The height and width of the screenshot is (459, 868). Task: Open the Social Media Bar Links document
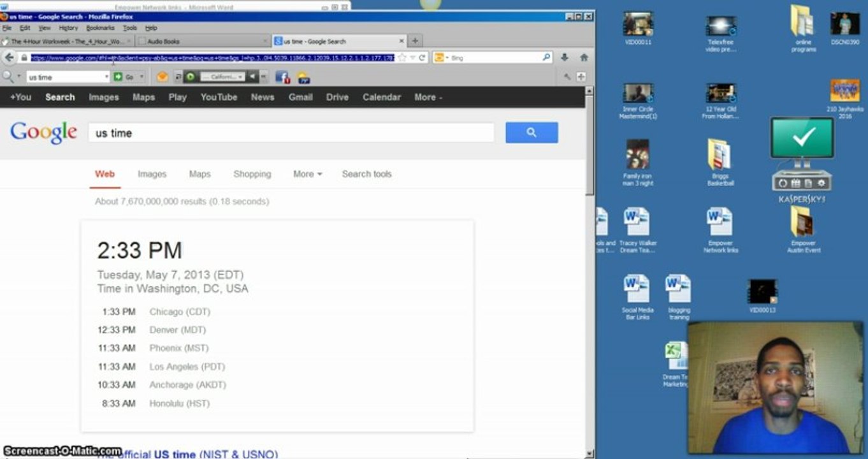(638, 297)
